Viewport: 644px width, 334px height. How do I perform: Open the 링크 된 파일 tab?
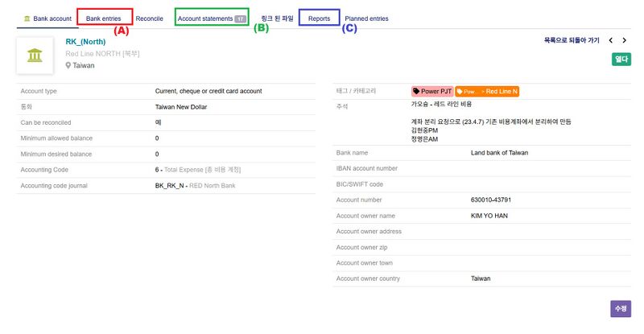pyautogui.click(x=277, y=19)
